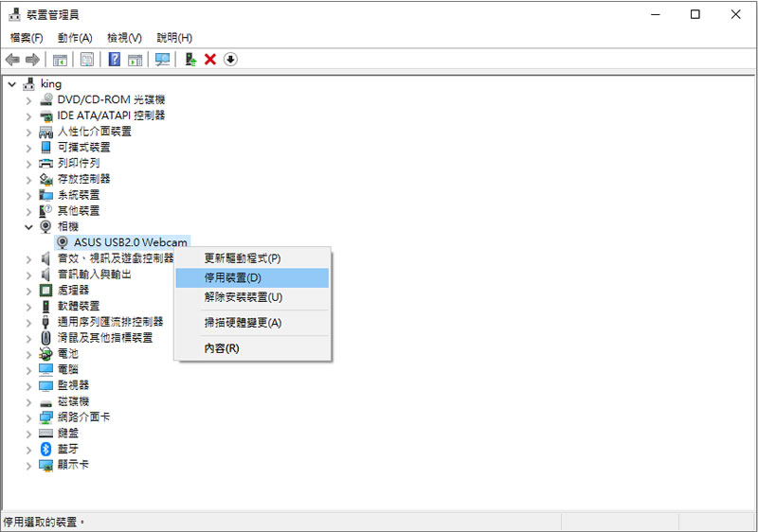Select the 處理器 processor tree item

(x=73, y=290)
